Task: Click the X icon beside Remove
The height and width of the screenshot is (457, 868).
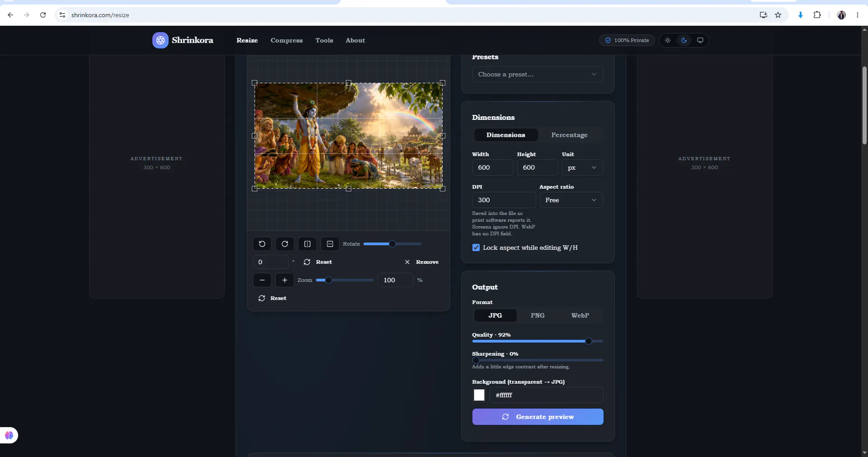Action: click(407, 262)
